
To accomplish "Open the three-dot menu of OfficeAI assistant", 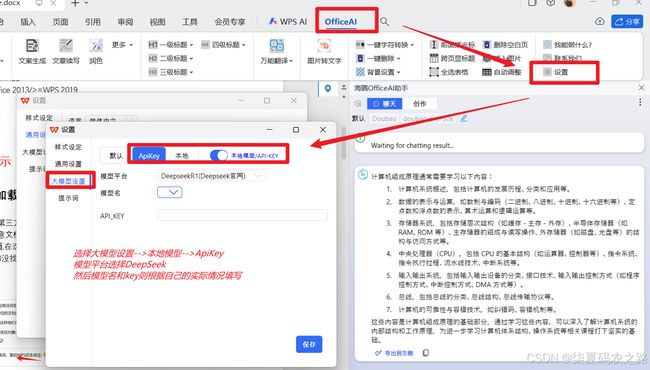I will tap(640, 102).
